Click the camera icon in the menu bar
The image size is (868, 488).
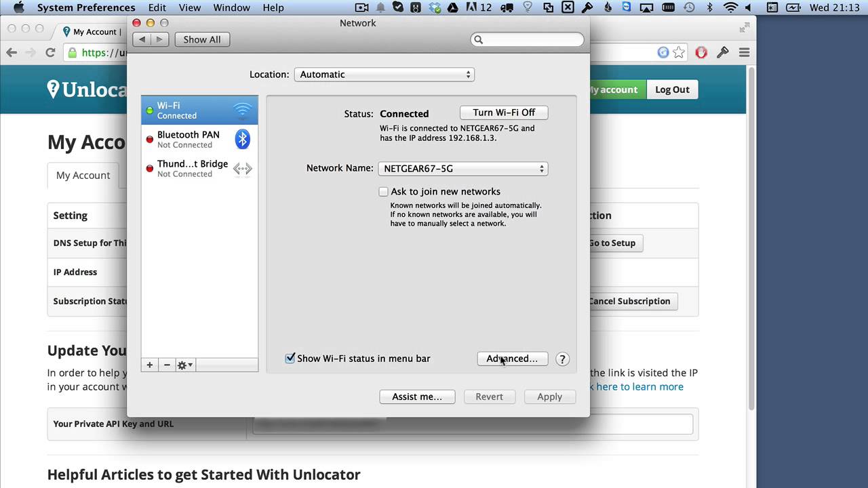click(x=361, y=7)
